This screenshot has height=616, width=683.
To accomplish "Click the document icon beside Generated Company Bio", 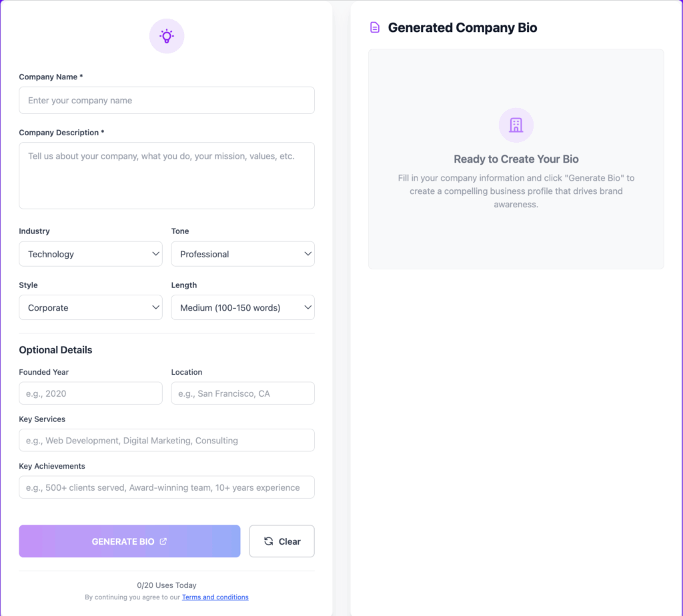I will click(x=375, y=27).
